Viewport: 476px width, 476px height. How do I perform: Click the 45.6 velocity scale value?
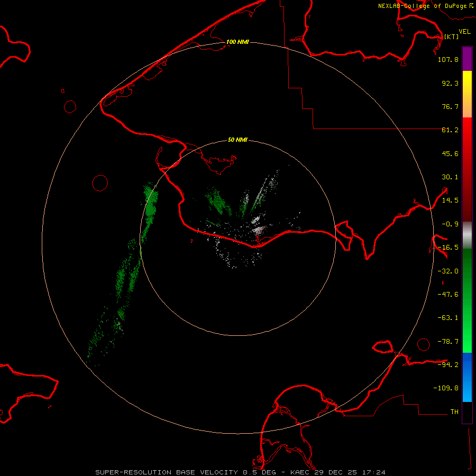pos(450,153)
